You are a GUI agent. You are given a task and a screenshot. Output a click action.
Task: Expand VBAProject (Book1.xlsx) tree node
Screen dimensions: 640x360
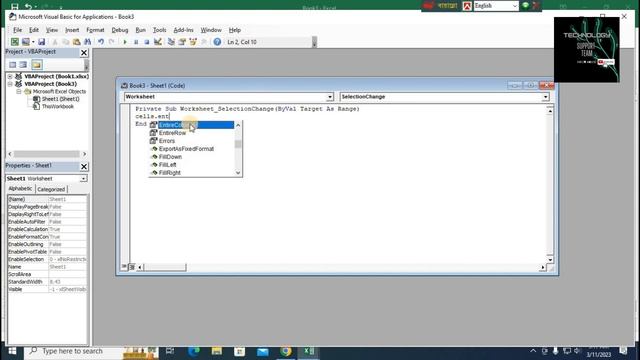(x=10, y=76)
